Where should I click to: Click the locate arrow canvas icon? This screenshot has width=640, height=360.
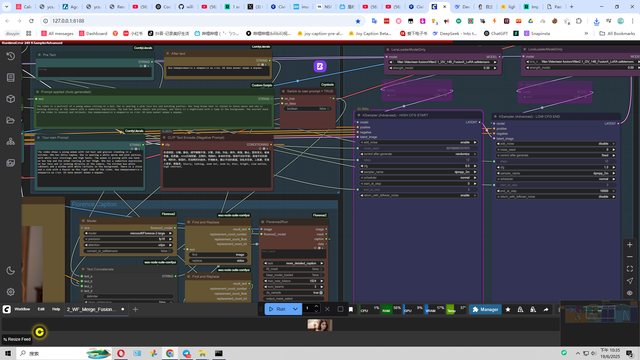click(x=630, y=281)
